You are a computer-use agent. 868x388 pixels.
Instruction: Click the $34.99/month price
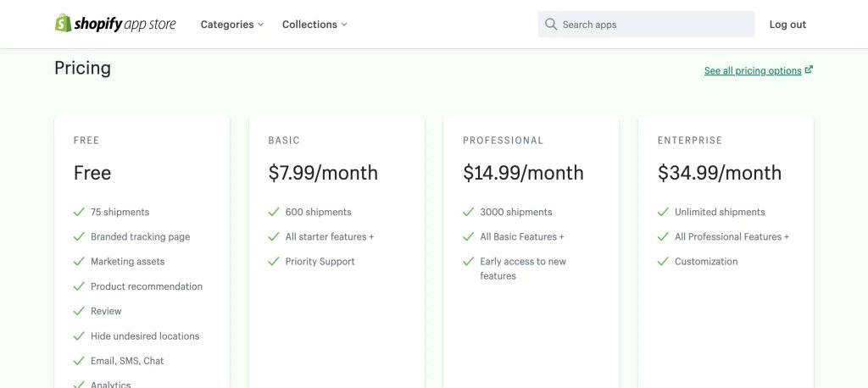pos(720,173)
